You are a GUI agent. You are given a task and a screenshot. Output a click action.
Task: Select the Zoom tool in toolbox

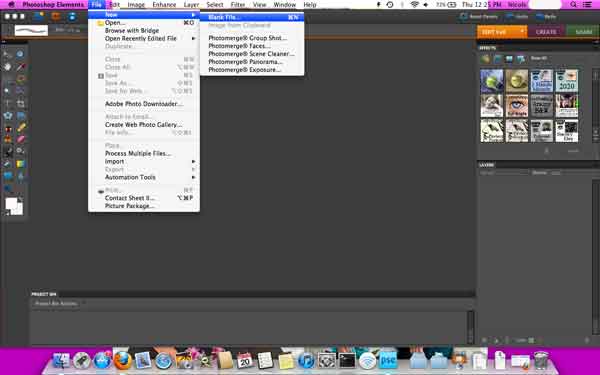[20, 55]
